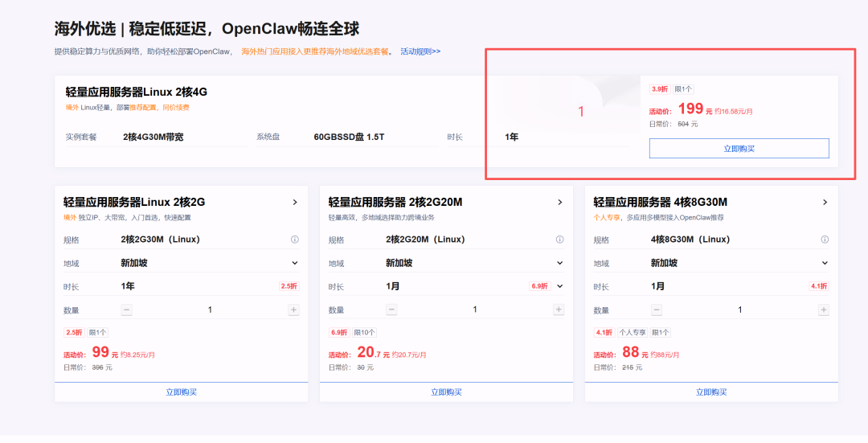This screenshot has width=868, height=443.
Task: Open the arrow next to 轻量应用服务器 2核2G20M title
Action: click(559, 203)
